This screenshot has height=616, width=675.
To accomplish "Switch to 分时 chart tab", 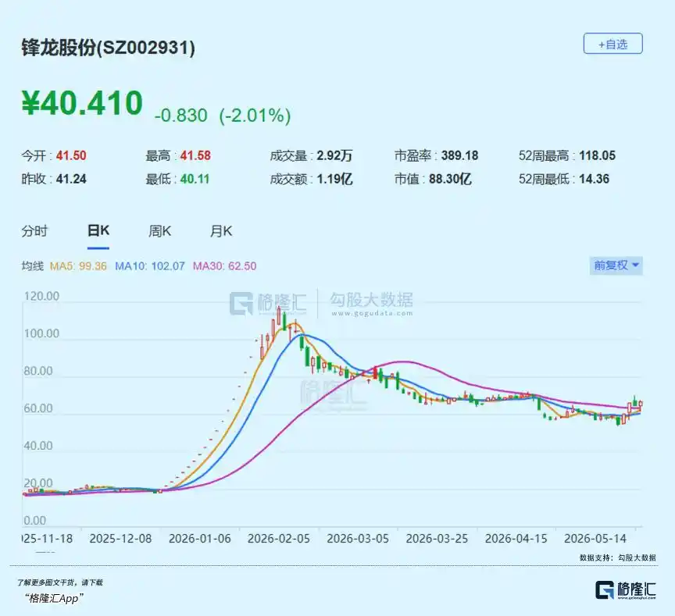I will tap(34, 231).
